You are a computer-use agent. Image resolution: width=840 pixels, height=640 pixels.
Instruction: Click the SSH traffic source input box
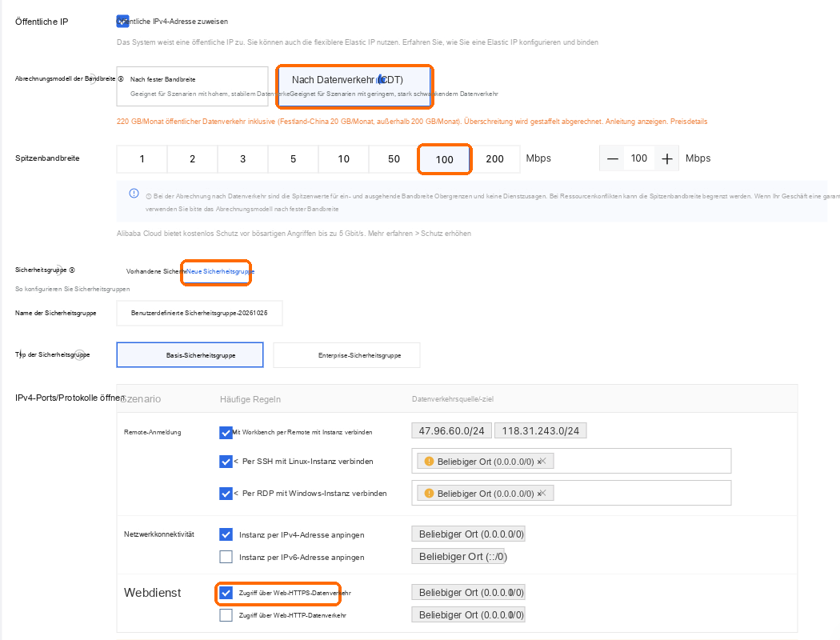[571, 461]
